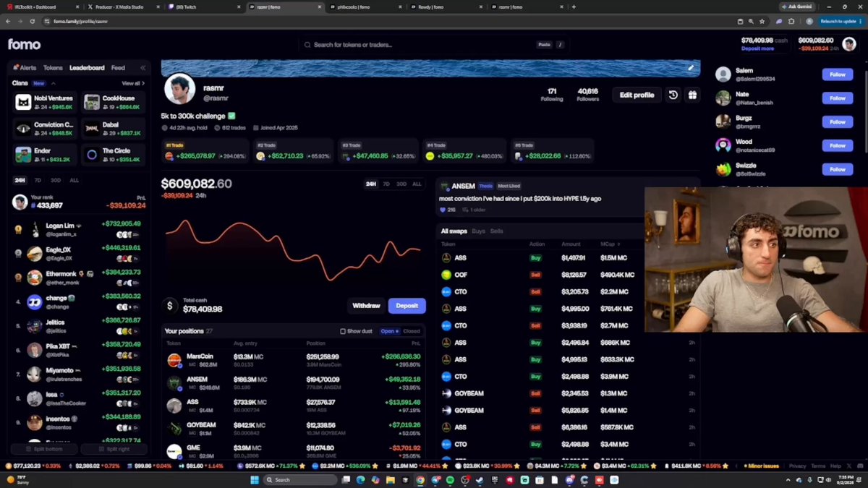Collapse the Clans section chevron

pyautogui.click(x=54, y=83)
